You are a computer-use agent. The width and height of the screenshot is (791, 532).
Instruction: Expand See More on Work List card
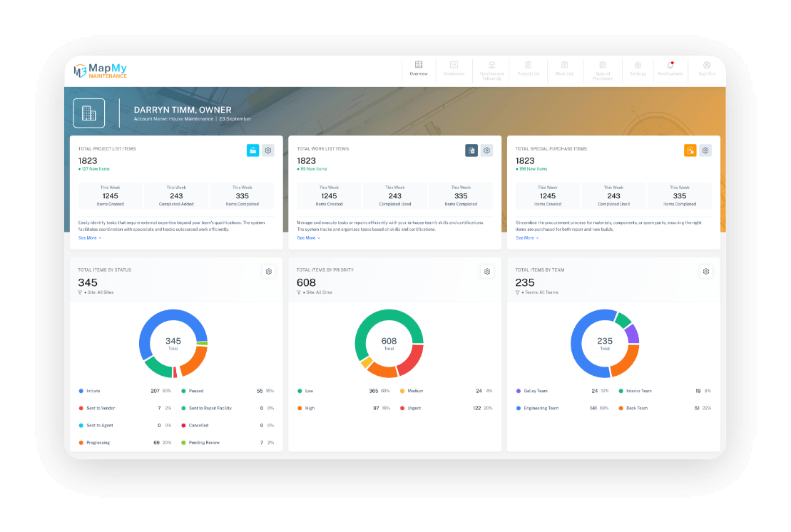pyautogui.click(x=309, y=238)
